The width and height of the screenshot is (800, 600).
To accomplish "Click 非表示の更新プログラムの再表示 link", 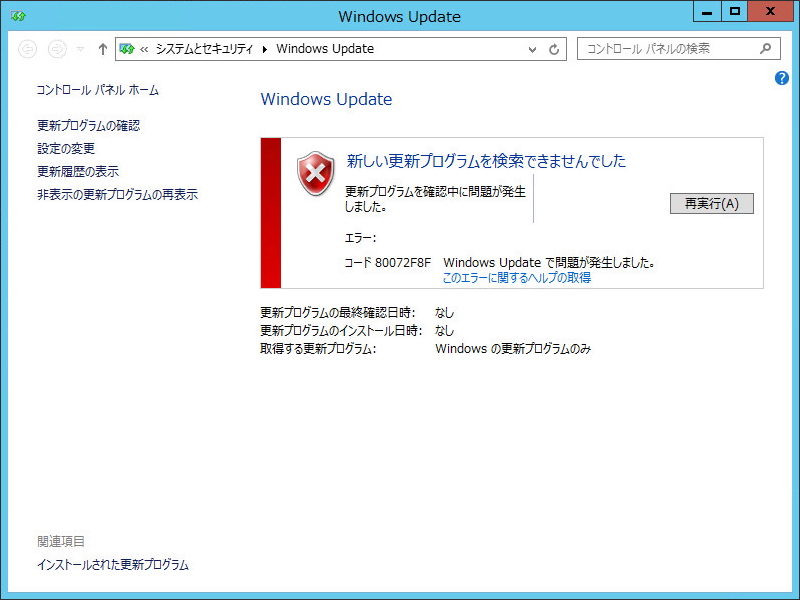I will point(117,194).
